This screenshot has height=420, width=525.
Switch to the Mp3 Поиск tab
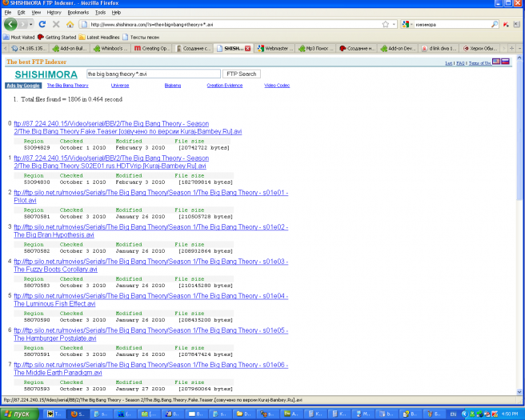click(316, 49)
